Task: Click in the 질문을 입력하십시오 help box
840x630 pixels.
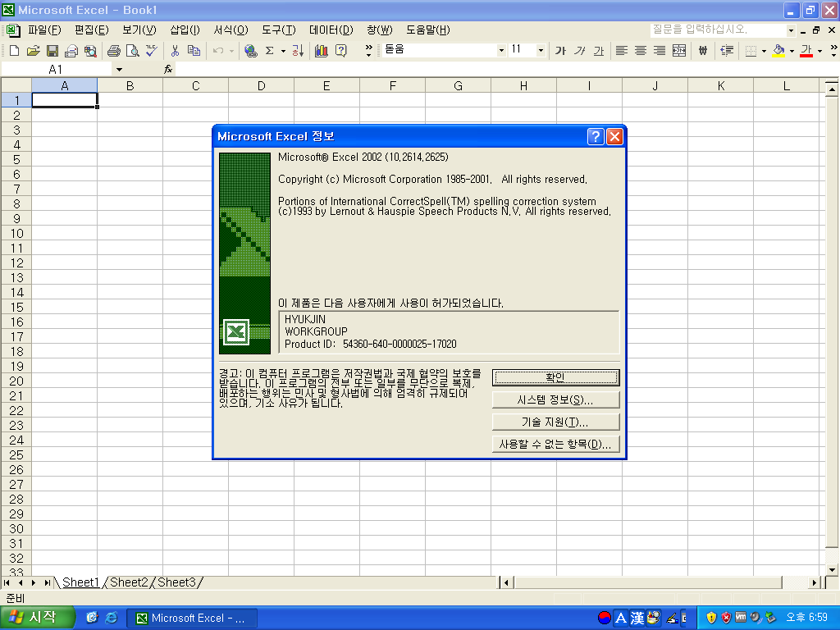Action: [x=718, y=30]
